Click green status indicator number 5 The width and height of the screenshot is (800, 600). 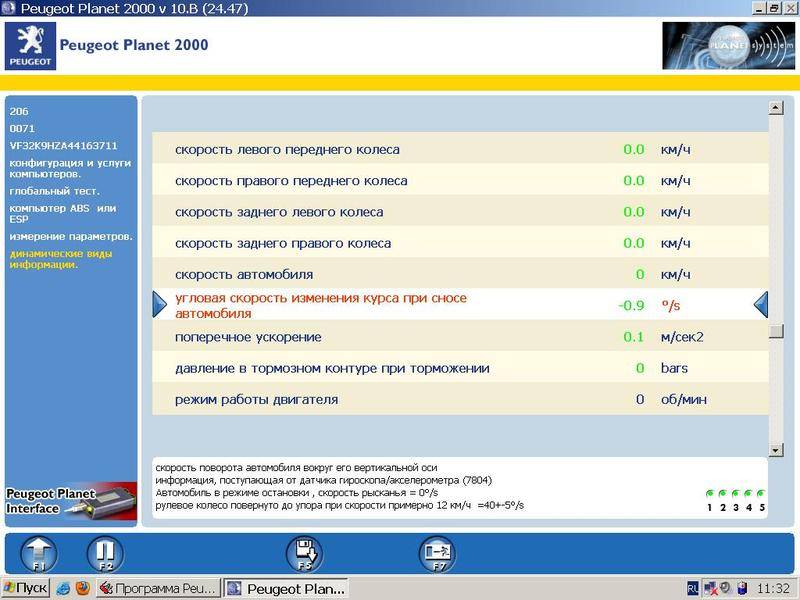(x=761, y=494)
